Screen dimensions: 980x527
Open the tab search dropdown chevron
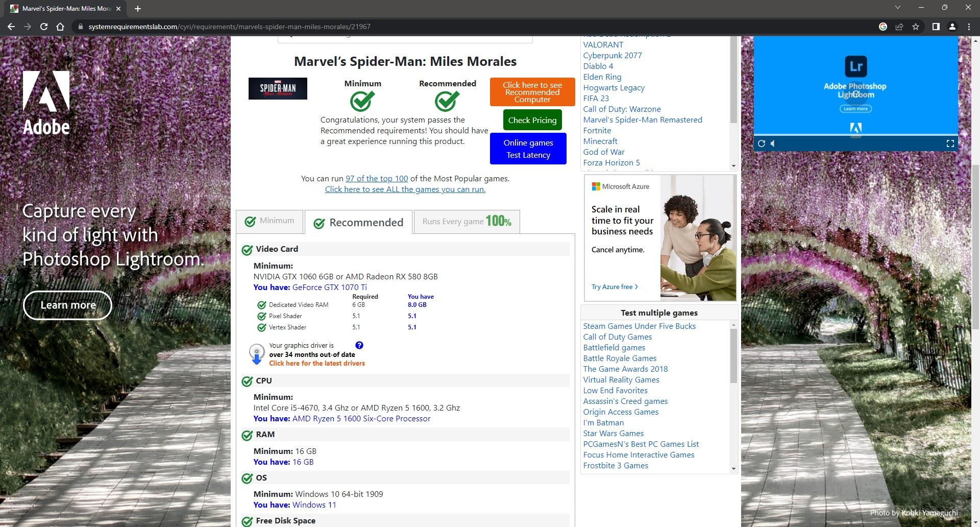coord(898,8)
